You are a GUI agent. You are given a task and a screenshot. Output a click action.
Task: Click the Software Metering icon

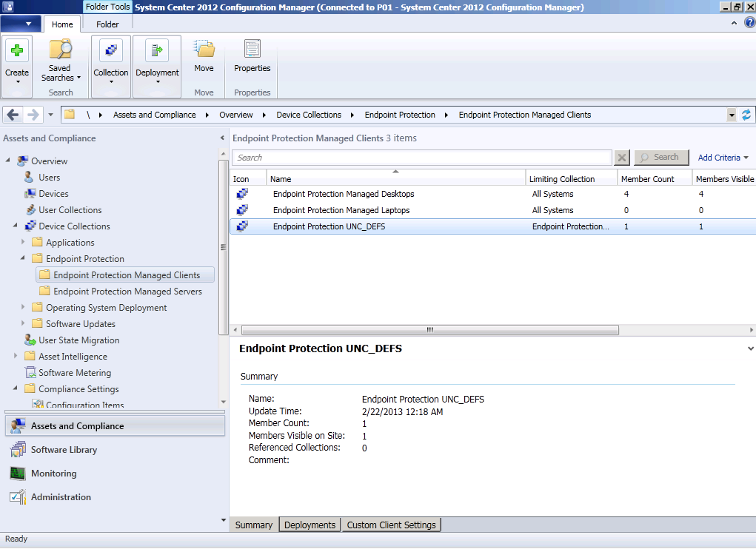point(30,372)
